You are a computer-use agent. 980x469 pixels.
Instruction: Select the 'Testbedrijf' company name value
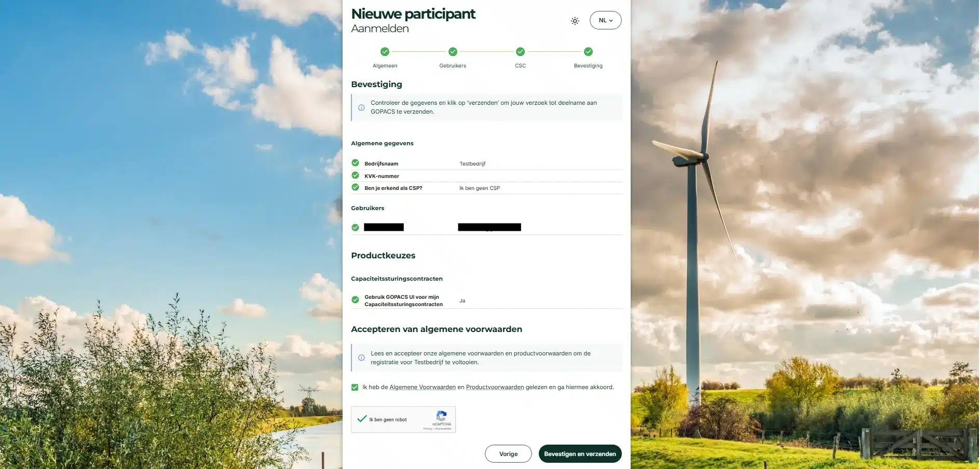pos(472,163)
